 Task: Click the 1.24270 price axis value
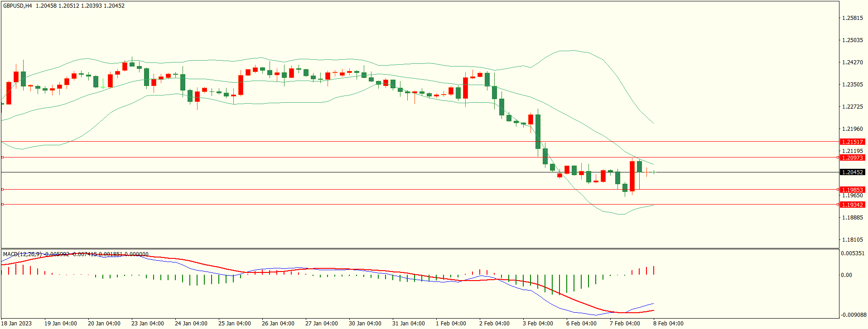(x=852, y=62)
